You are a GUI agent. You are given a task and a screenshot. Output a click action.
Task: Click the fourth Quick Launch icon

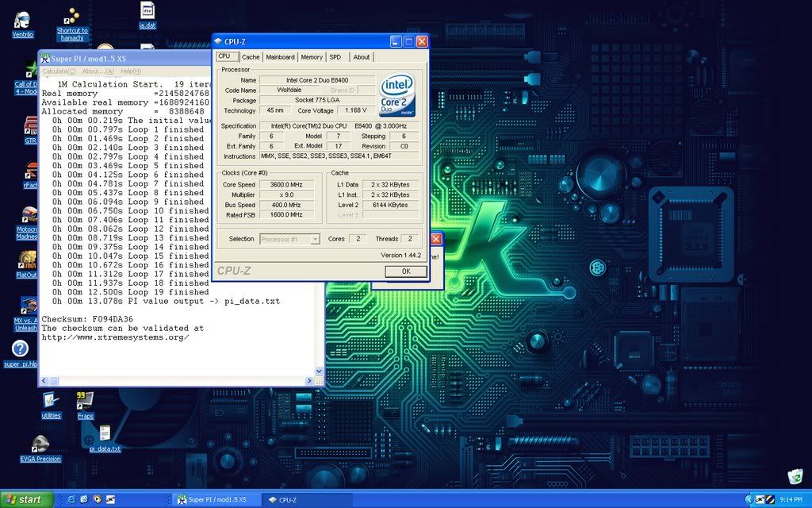coord(110,500)
